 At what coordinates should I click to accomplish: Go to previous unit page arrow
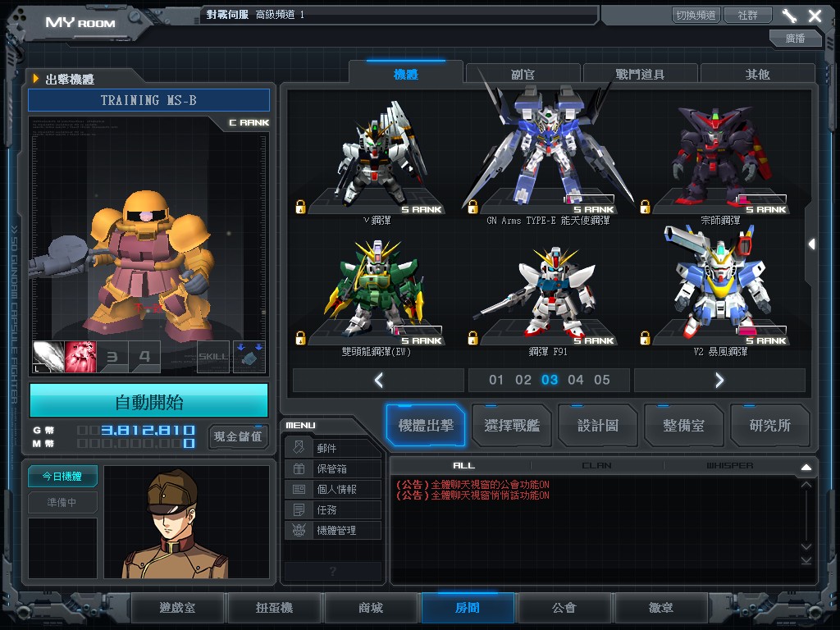click(x=379, y=380)
